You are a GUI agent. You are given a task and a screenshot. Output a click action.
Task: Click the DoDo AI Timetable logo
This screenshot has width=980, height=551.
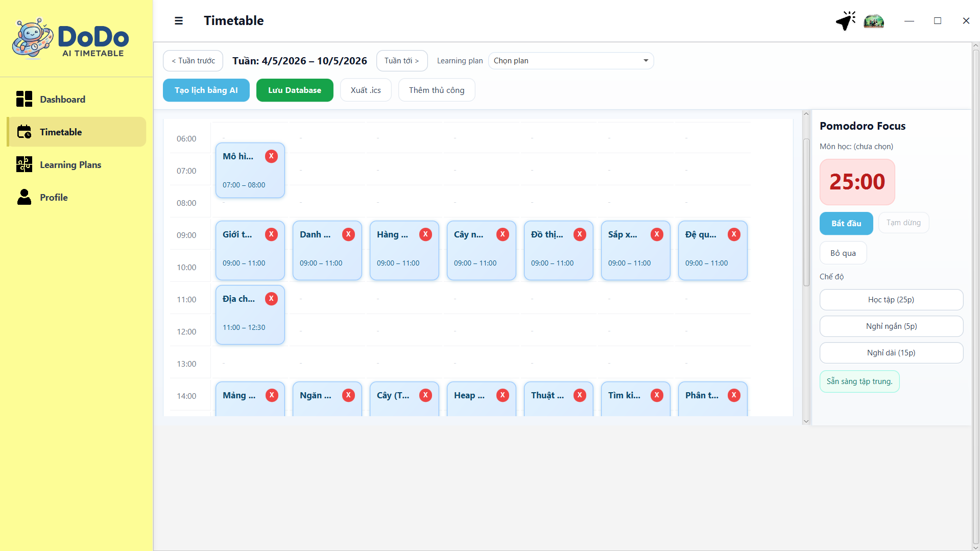pyautogui.click(x=70, y=39)
